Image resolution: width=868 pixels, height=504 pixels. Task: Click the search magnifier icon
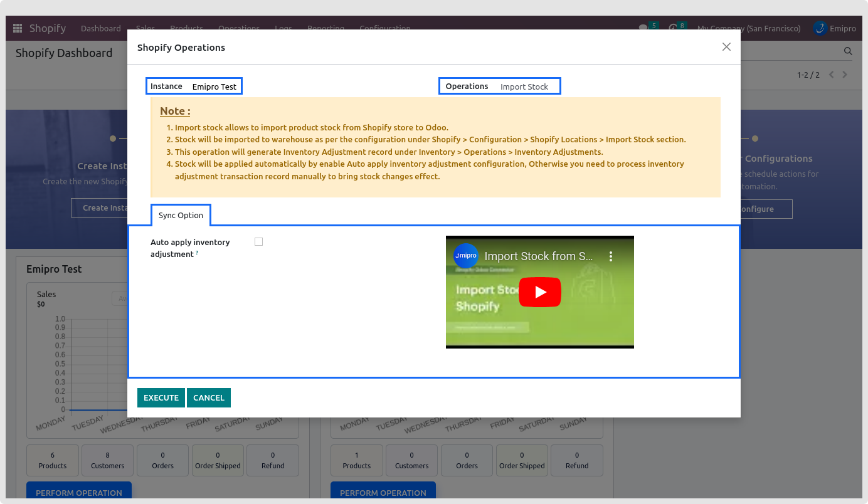click(848, 51)
